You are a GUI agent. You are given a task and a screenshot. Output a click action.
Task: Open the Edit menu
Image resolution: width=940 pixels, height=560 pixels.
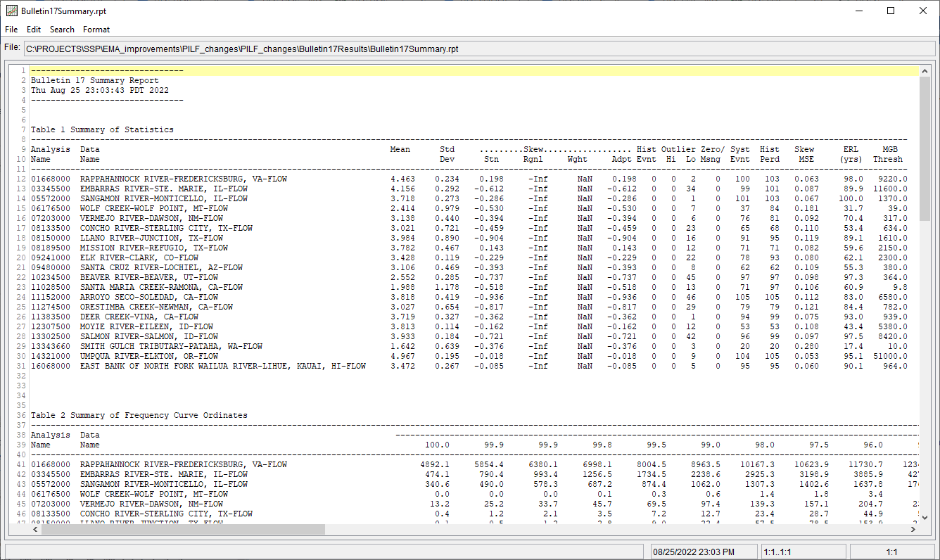click(33, 30)
